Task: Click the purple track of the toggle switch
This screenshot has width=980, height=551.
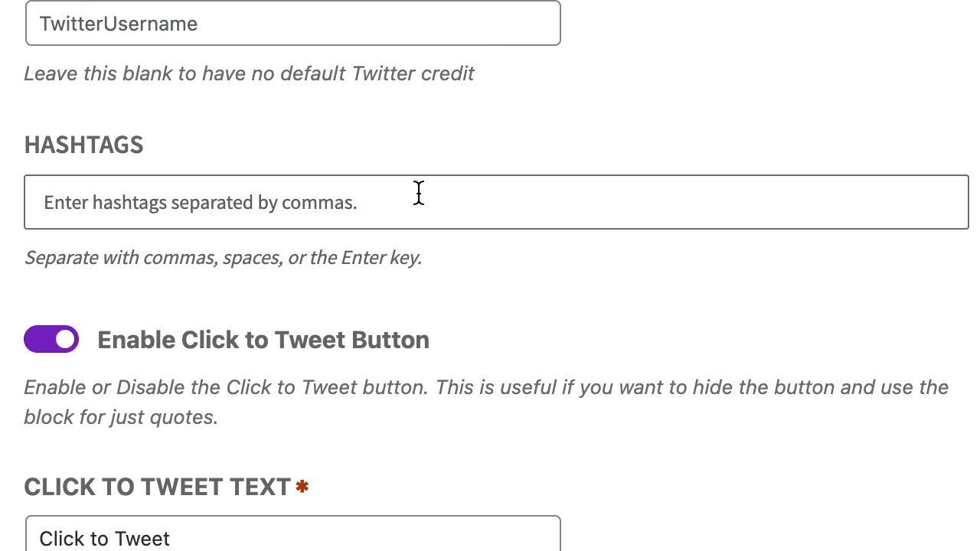Action: [38, 339]
